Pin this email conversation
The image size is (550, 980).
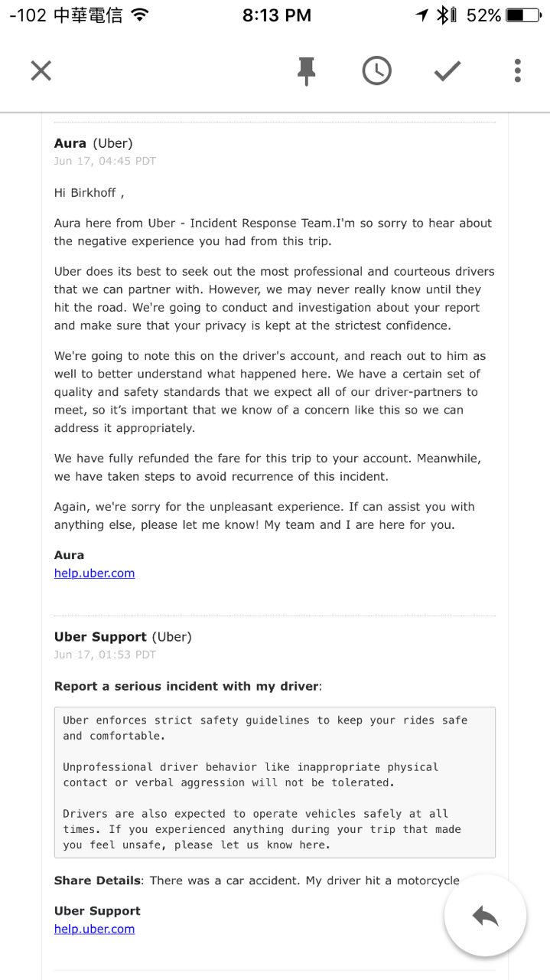(306, 71)
